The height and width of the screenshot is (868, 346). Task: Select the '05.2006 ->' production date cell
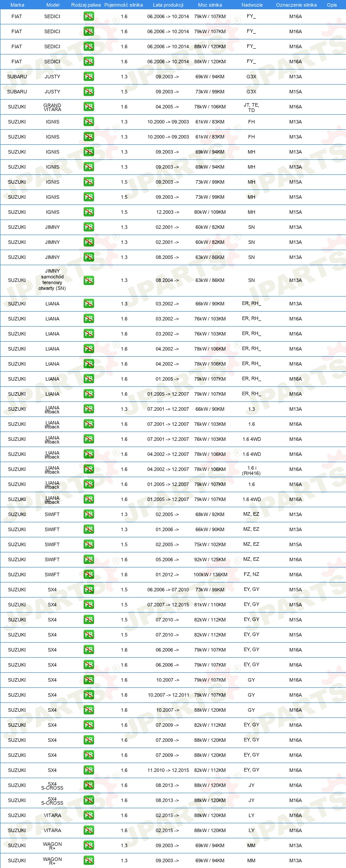[167, 559]
